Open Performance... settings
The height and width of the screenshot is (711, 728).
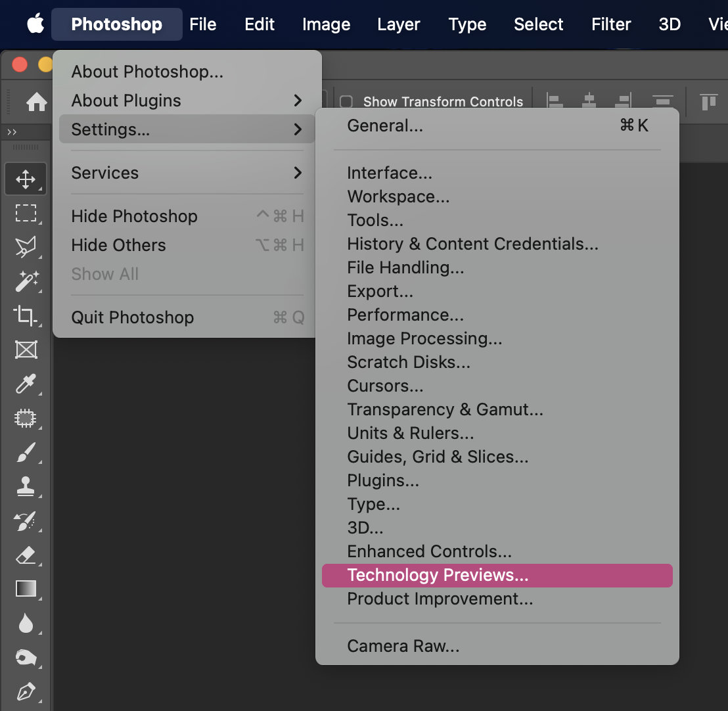tap(497, 315)
